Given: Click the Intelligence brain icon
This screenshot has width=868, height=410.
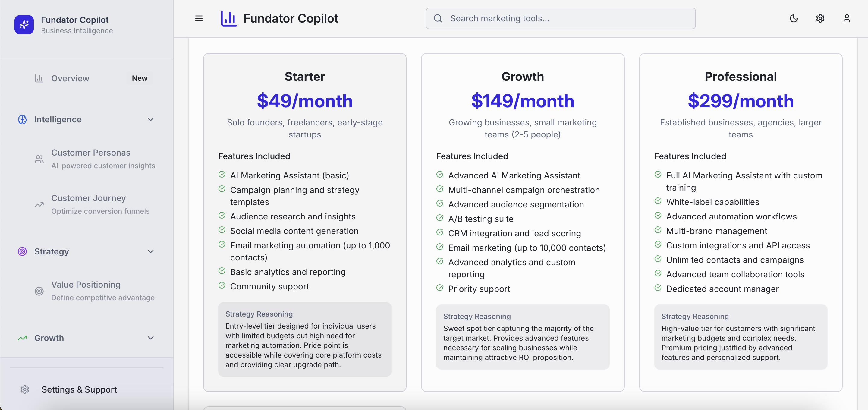Looking at the screenshot, I should coord(22,119).
